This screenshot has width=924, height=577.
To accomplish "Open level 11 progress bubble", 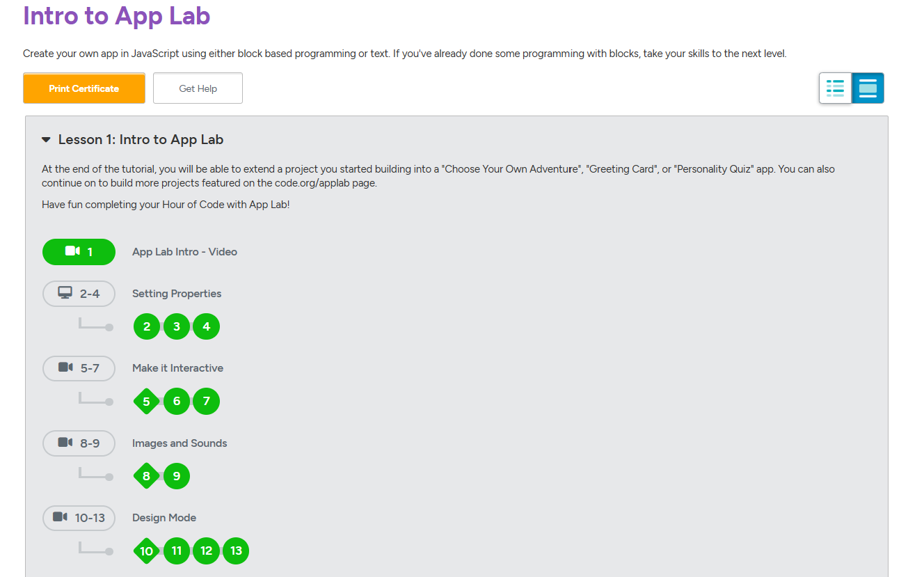I will pyautogui.click(x=177, y=551).
